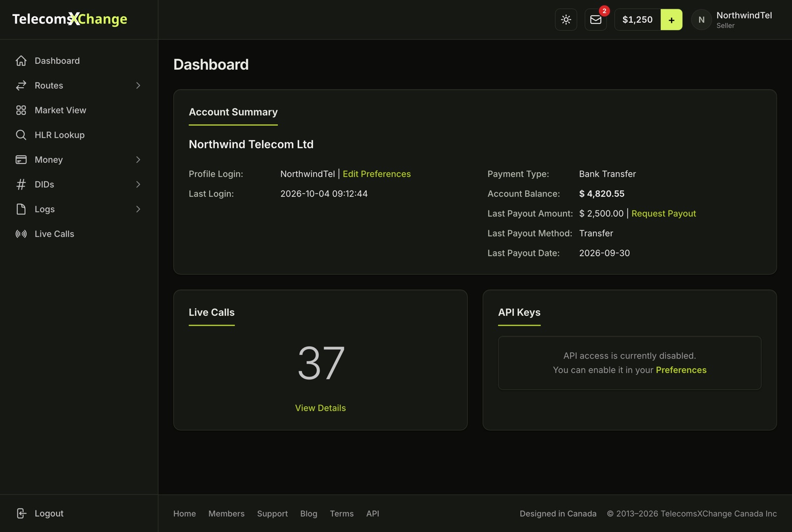Open API footer link
Viewport: 792px width, 532px height.
[373, 514]
